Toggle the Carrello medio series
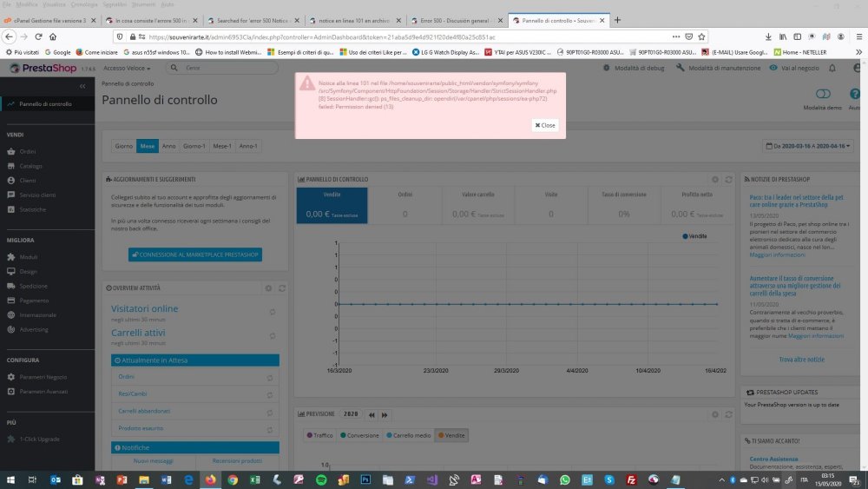Viewport: 868px width, 489px height. (409, 435)
